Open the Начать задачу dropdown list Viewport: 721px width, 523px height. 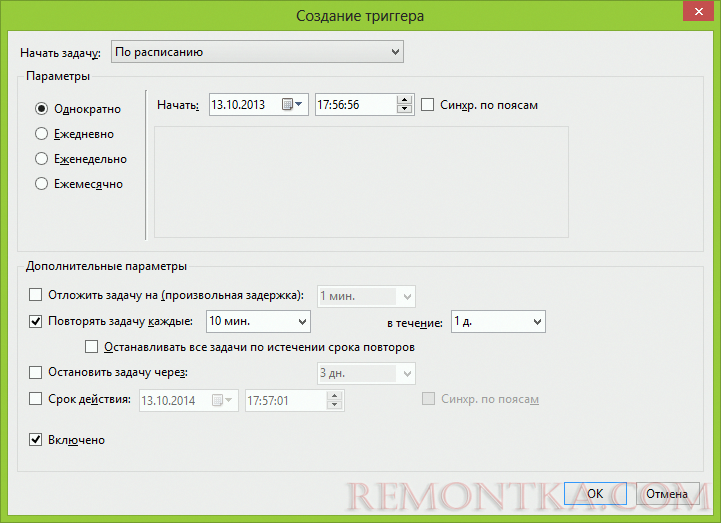(256, 51)
